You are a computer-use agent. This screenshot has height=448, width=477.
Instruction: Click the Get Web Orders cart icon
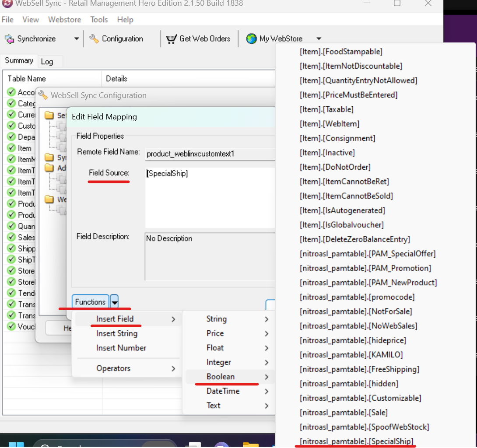(171, 39)
